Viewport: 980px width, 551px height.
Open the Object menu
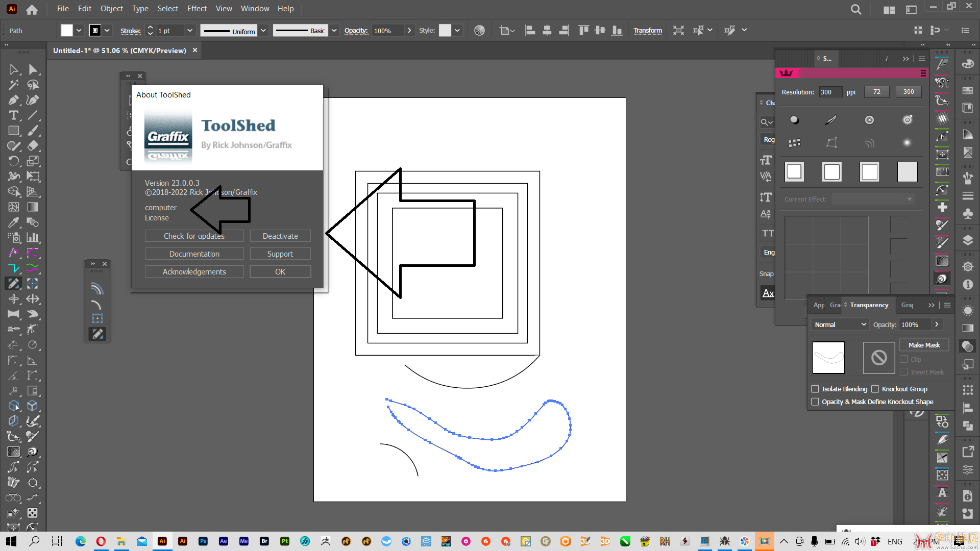[x=111, y=9]
